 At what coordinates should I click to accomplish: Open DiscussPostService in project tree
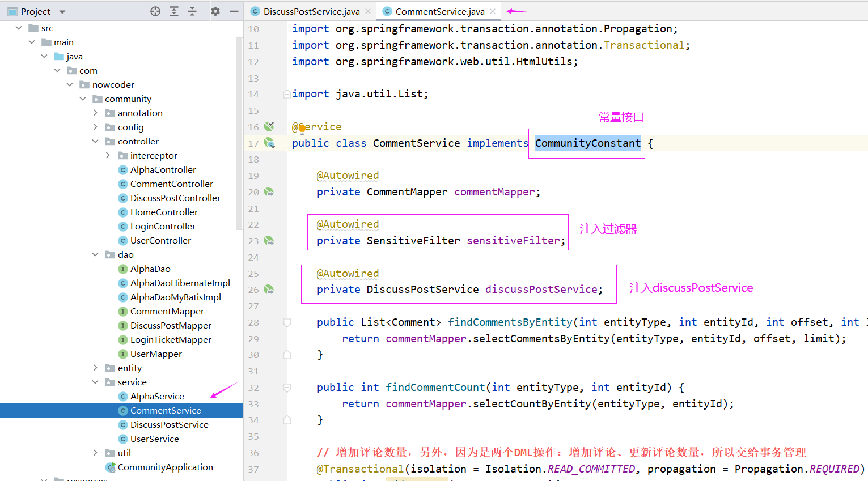[x=169, y=424]
